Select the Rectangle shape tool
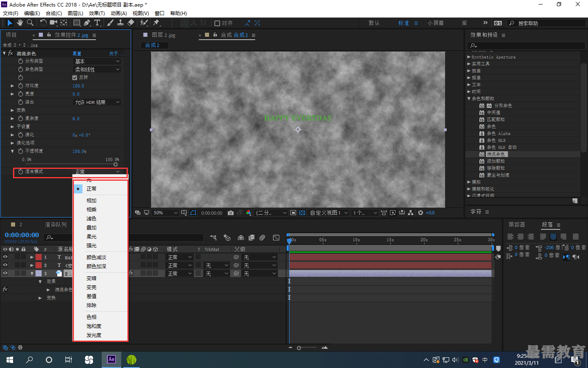The width and height of the screenshot is (588, 368). pos(77,23)
